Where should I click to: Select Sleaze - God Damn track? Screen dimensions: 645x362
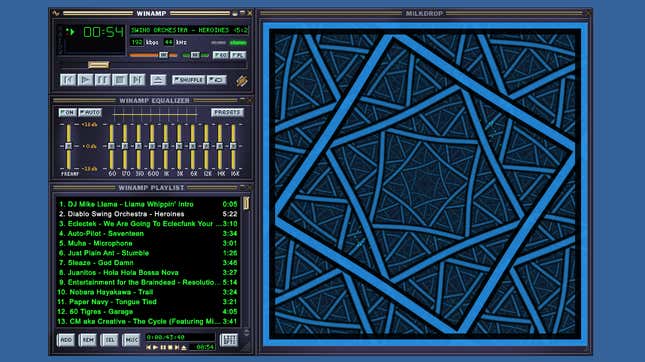(148, 263)
